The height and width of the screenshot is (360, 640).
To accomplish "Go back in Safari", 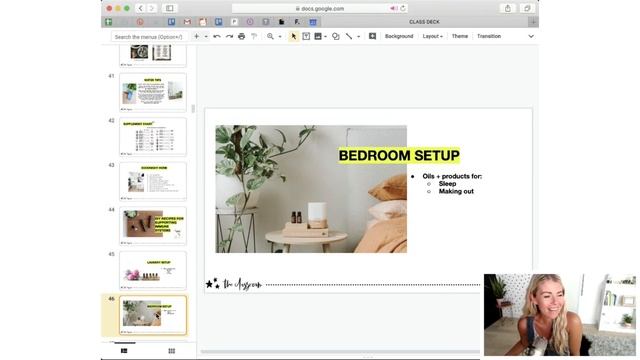I will 140,8.
